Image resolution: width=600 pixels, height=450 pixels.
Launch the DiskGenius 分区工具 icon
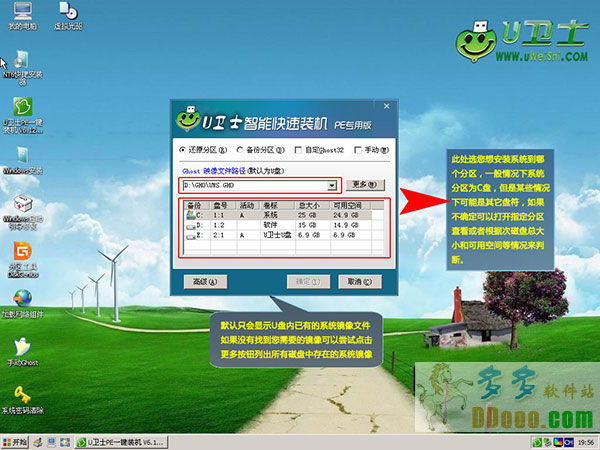[x=23, y=259]
